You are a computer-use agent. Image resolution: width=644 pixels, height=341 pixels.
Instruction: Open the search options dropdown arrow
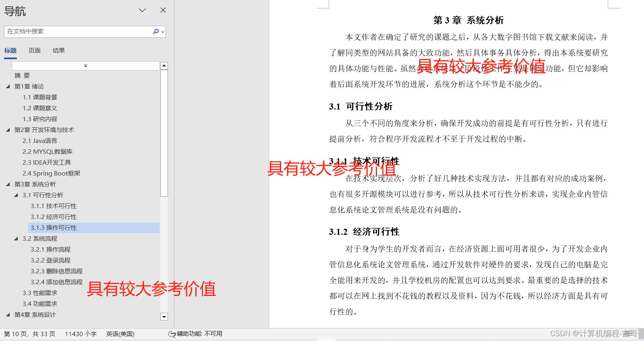[163, 32]
